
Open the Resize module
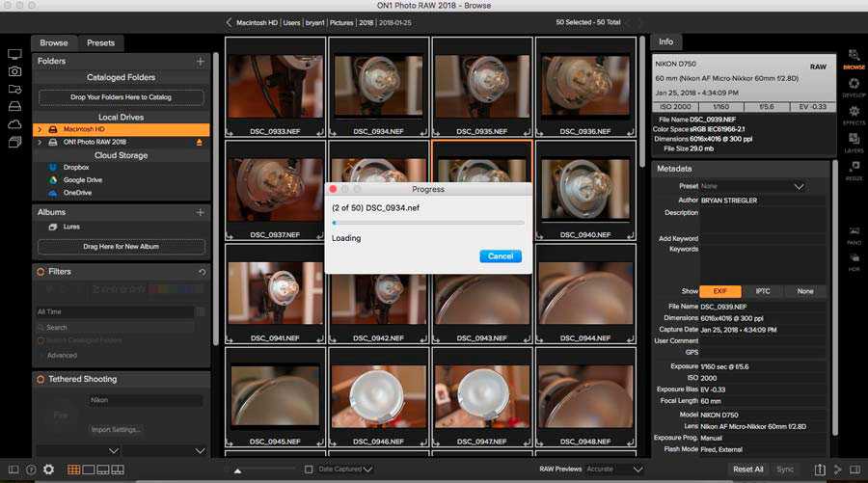(854, 171)
